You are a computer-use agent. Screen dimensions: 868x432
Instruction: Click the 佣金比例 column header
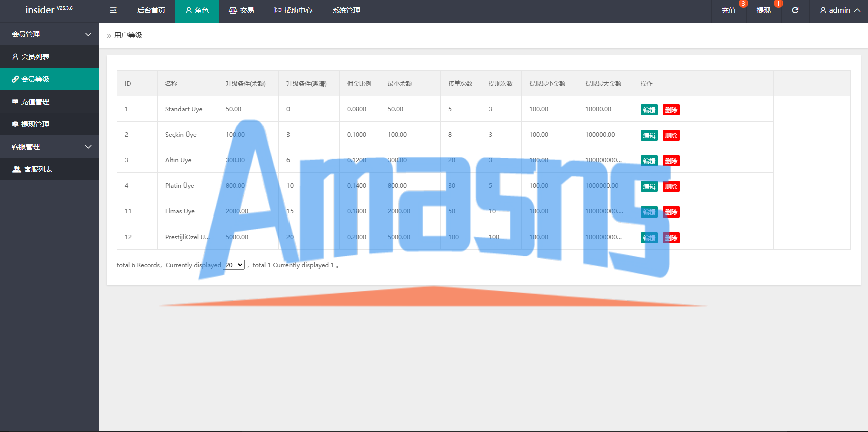click(x=359, y=83)
